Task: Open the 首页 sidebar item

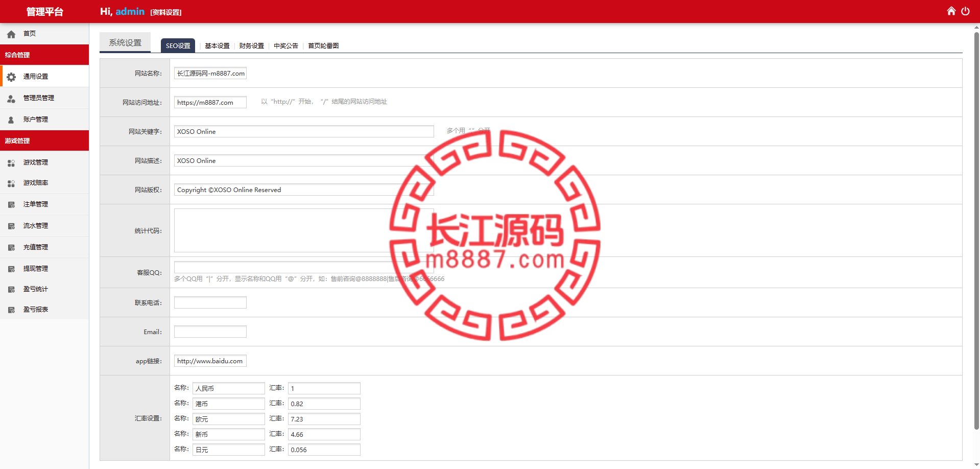Action: pyautogui.click(x=44, y=34)
